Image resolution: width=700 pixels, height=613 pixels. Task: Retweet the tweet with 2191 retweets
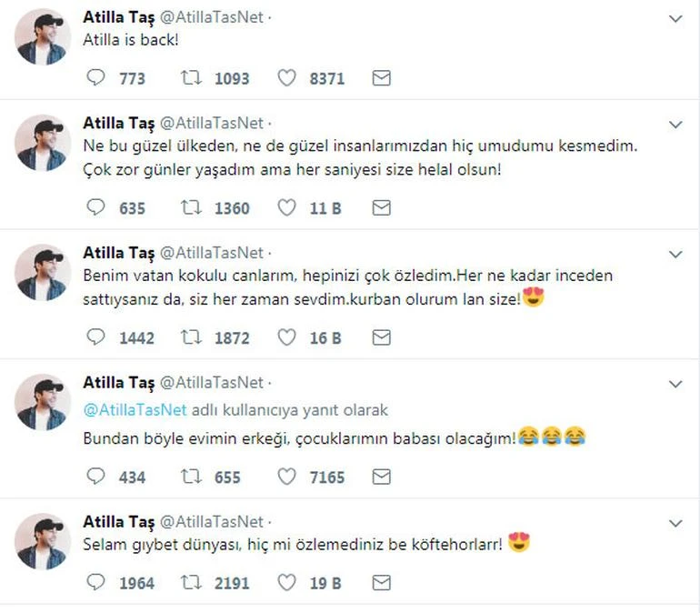pos(191,583)
